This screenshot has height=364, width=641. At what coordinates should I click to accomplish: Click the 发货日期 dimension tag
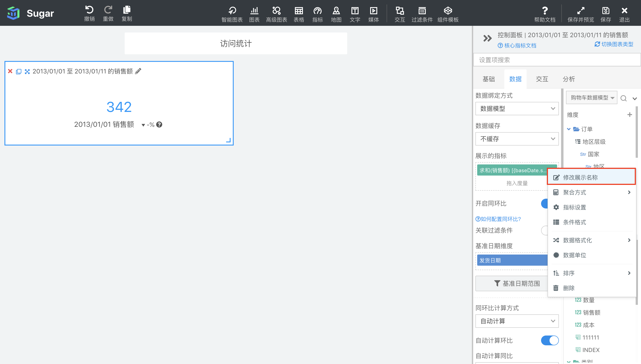click(x=512, y=260)
